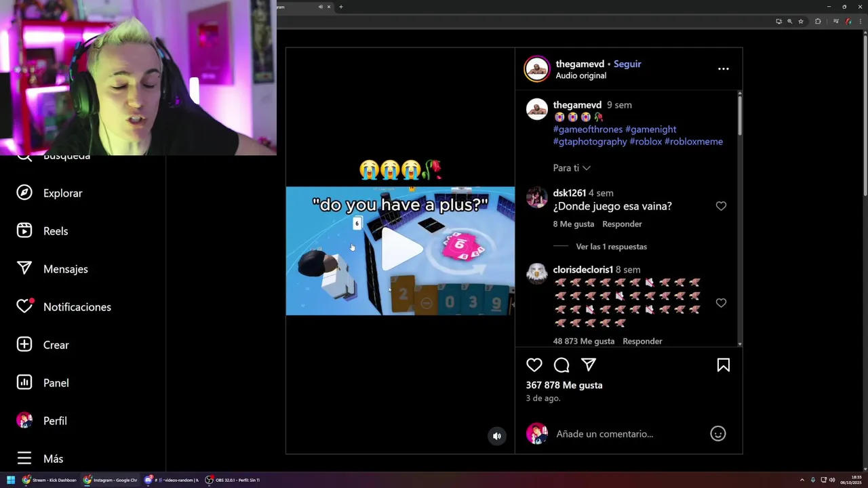
Task: Expand the Para ti comment filter
Action: click(x=572, y=168)
